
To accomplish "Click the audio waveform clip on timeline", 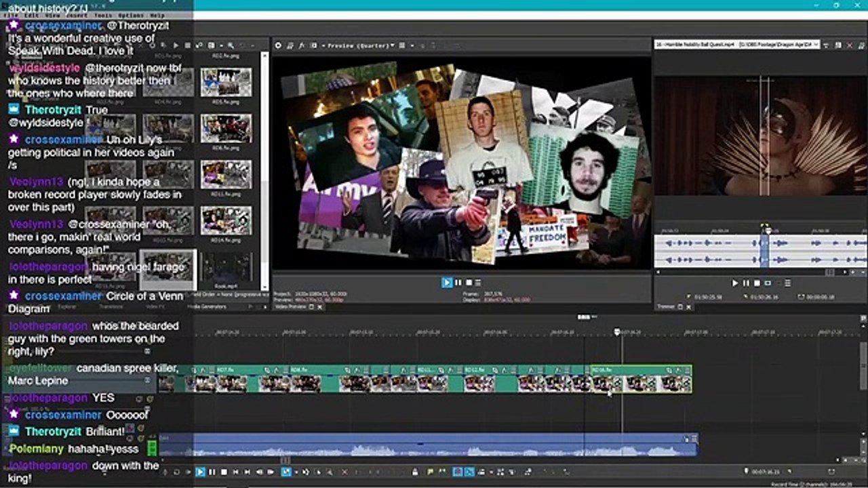I will [427, 445].
